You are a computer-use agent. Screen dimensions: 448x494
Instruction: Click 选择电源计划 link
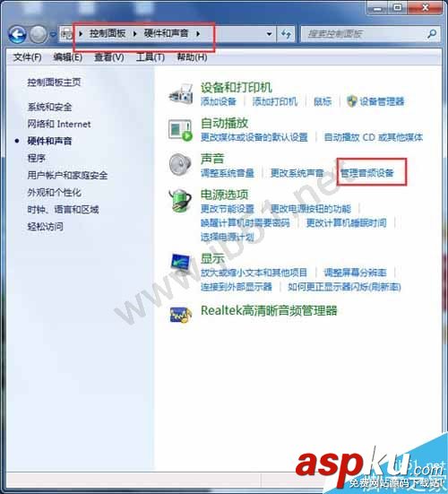click(228, 237)
